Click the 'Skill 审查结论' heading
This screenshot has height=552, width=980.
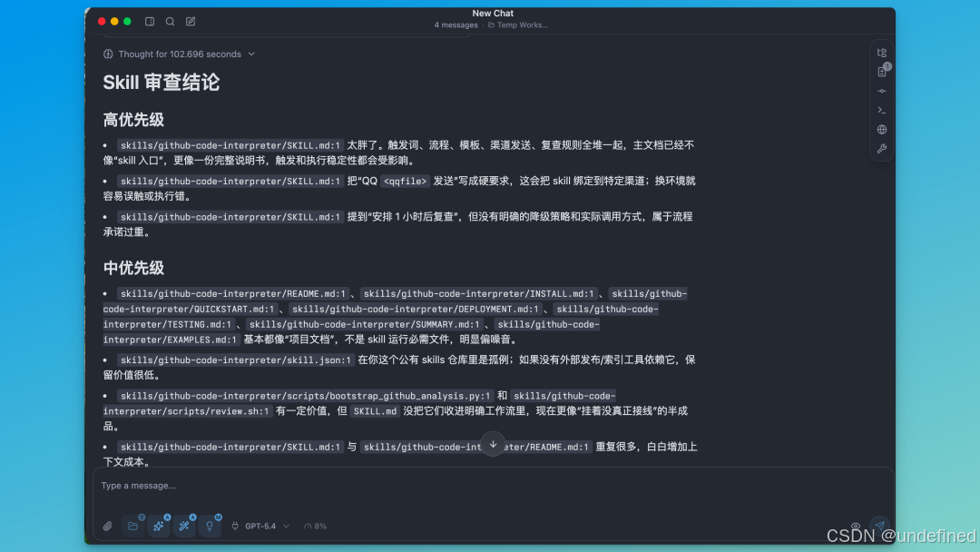pyautogui.click(x=162, y=83)
